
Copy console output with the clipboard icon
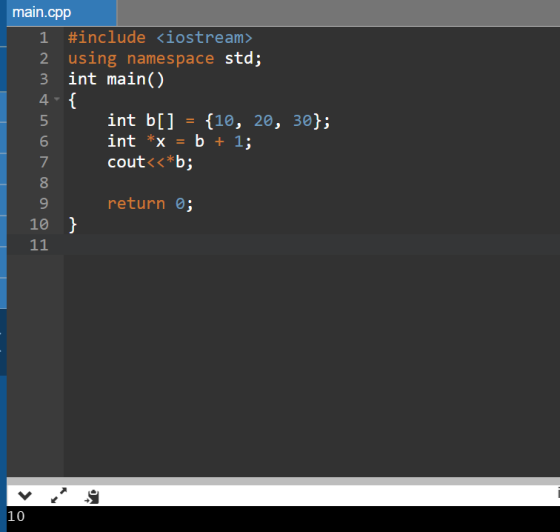[x=92, y=496]
